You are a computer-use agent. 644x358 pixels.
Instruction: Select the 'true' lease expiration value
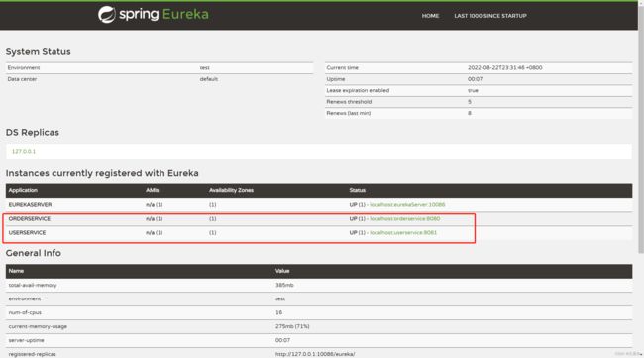[473, 90]
